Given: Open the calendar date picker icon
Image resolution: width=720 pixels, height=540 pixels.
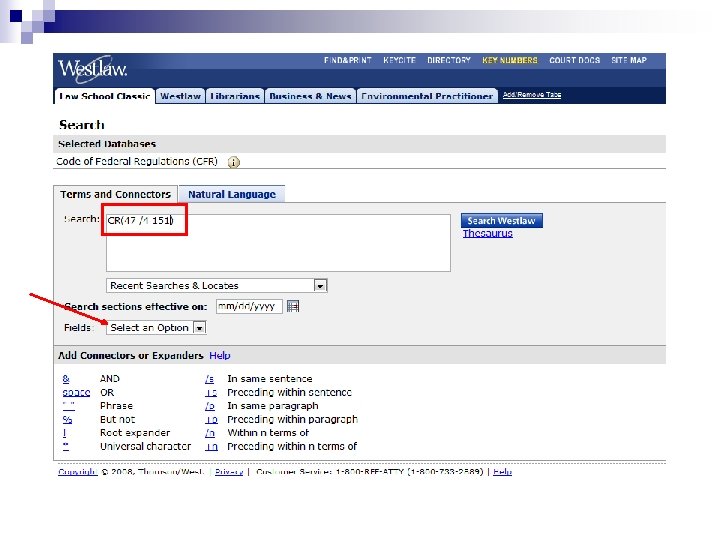Looking at the screenshot, I should pyautogui.click(x=293, y=306).
